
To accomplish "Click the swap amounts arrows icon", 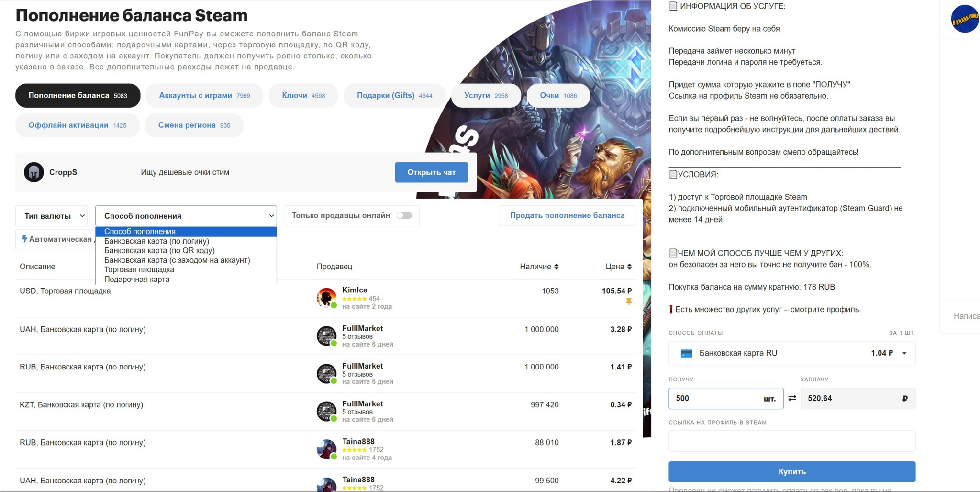I will click(x=792, y=398).
